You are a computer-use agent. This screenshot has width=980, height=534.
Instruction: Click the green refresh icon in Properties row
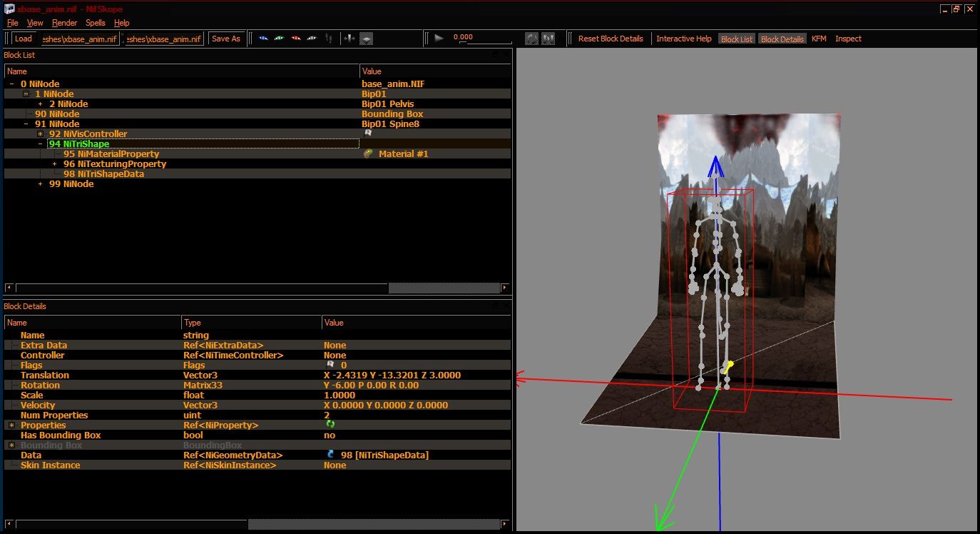coord(330,425)
